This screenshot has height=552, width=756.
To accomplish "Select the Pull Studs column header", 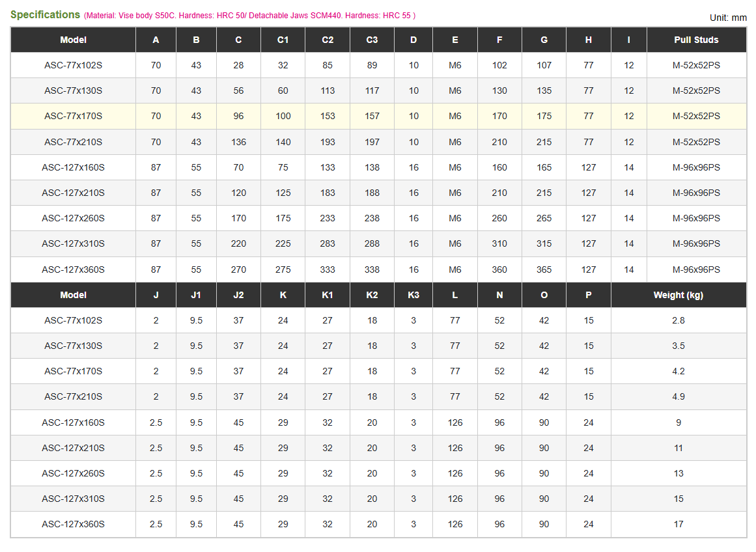I will [695, 40].
